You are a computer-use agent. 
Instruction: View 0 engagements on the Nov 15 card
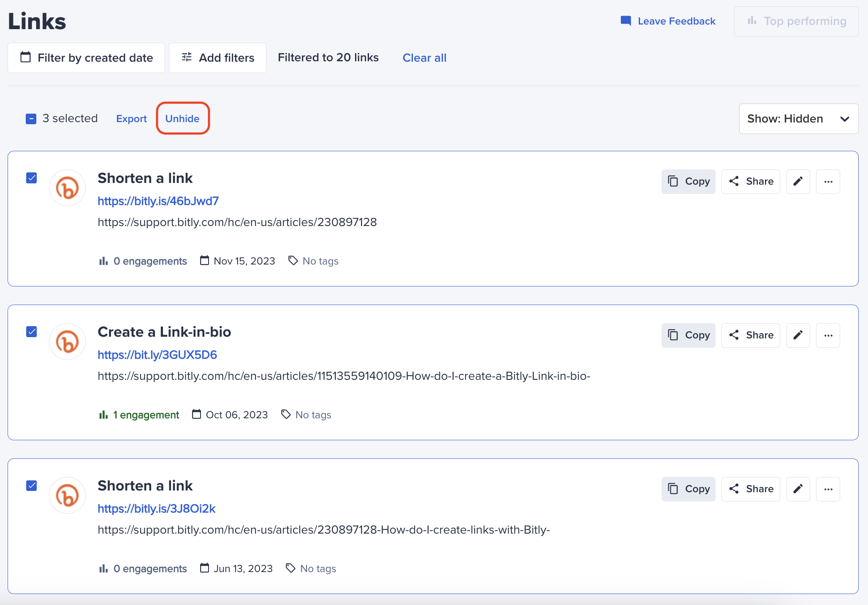tap(143, 261)
